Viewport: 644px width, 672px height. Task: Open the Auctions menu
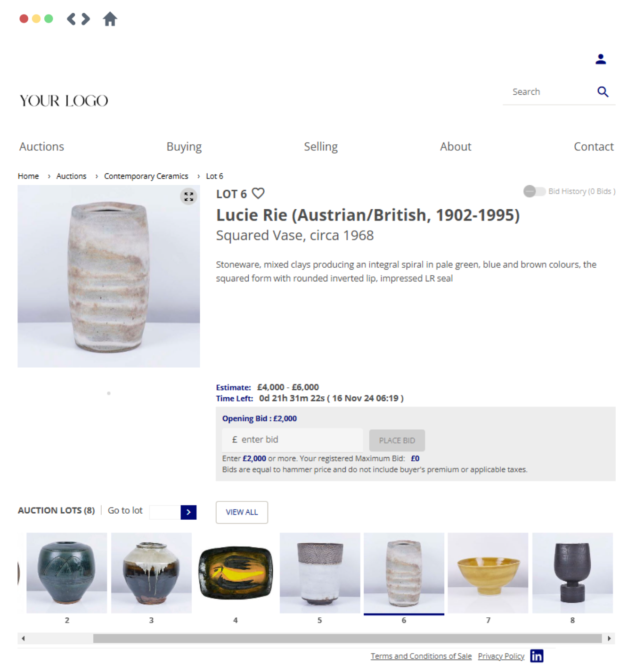click(x=41, y=147)
